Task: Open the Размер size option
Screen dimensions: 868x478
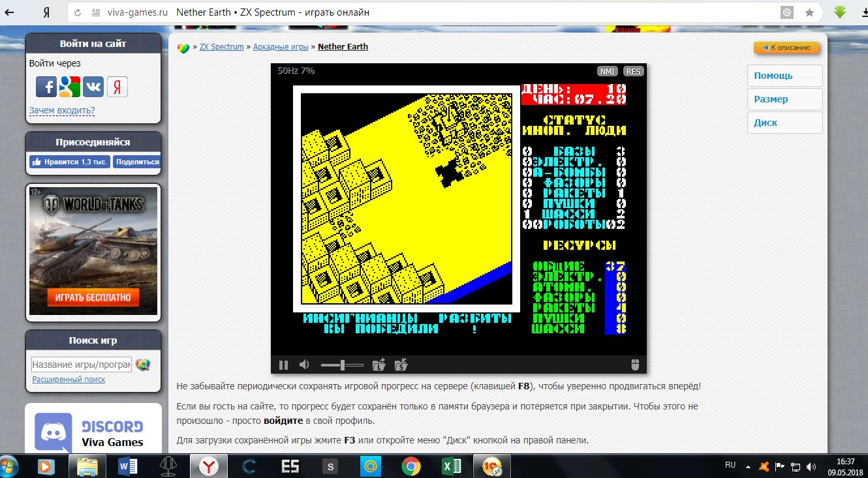Action: point(785,99)
